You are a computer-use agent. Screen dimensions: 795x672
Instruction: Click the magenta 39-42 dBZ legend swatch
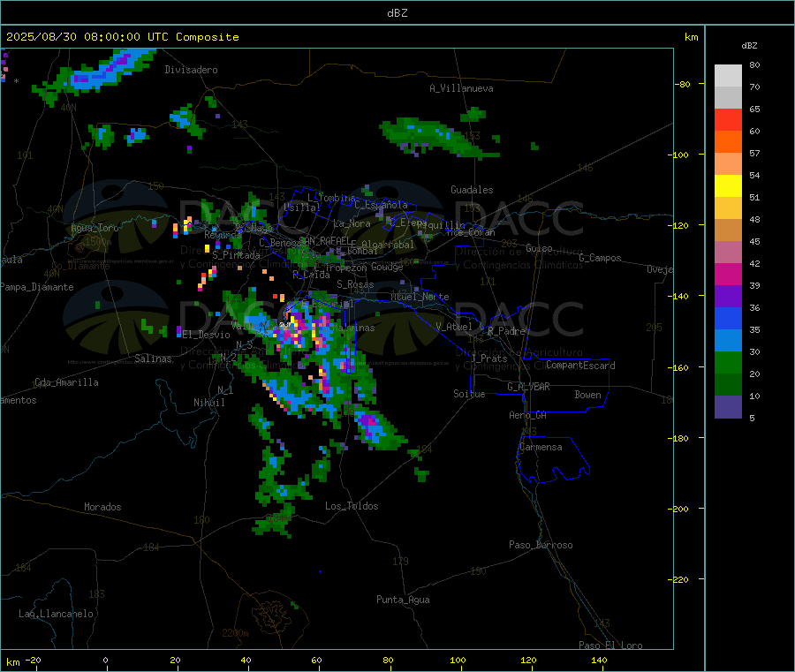pyautogui.click(x=728, y=274)
